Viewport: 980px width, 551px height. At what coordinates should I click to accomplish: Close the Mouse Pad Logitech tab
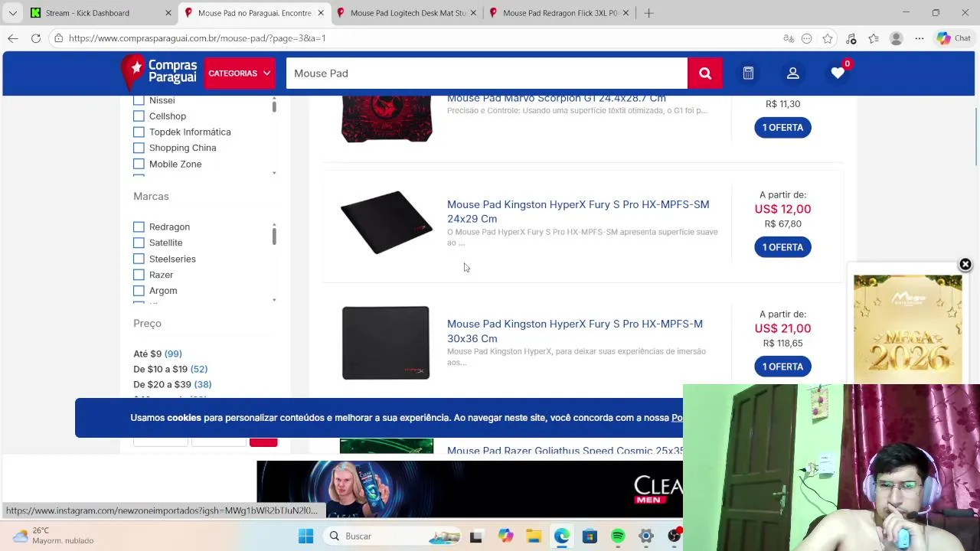click(x=473, y=13)
